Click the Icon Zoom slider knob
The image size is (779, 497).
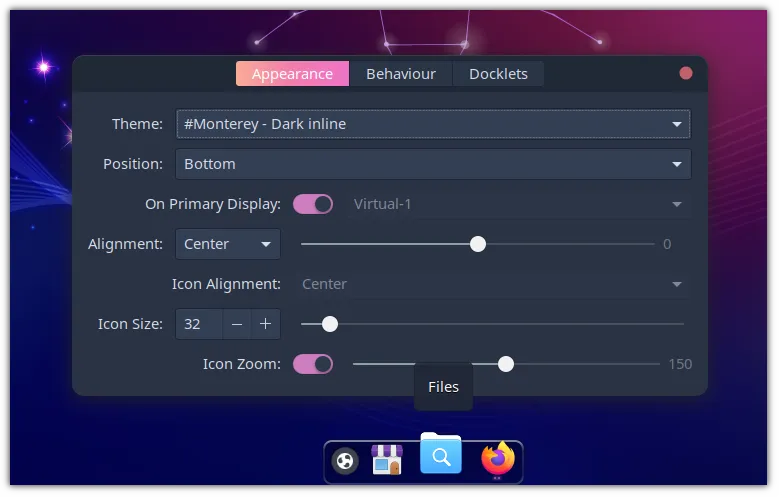(x=506, y=364)
